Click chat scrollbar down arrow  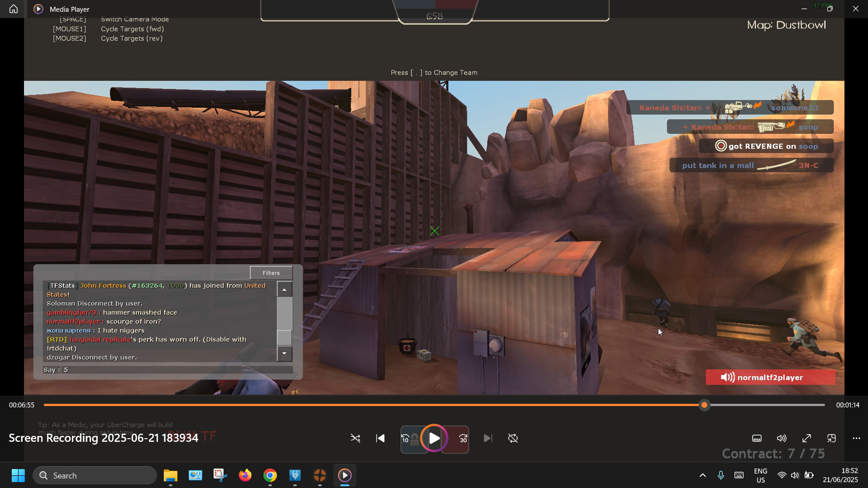click(284, 354)
